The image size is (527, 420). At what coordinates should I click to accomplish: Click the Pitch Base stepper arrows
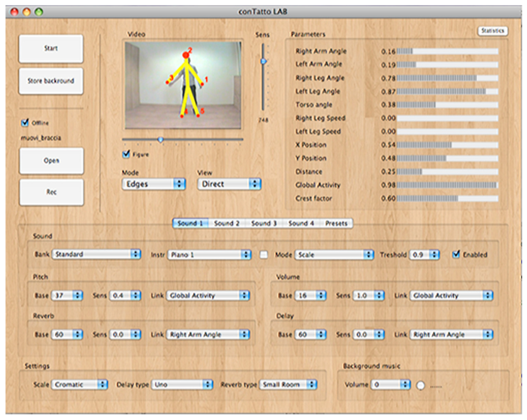pyautogui.click(x=78, y=295)
